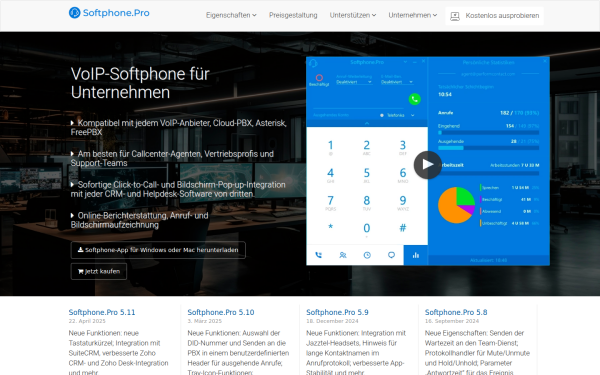Open the Telefonika account dropdown
This screenshot has width=600, height=375.
point(397,115)
